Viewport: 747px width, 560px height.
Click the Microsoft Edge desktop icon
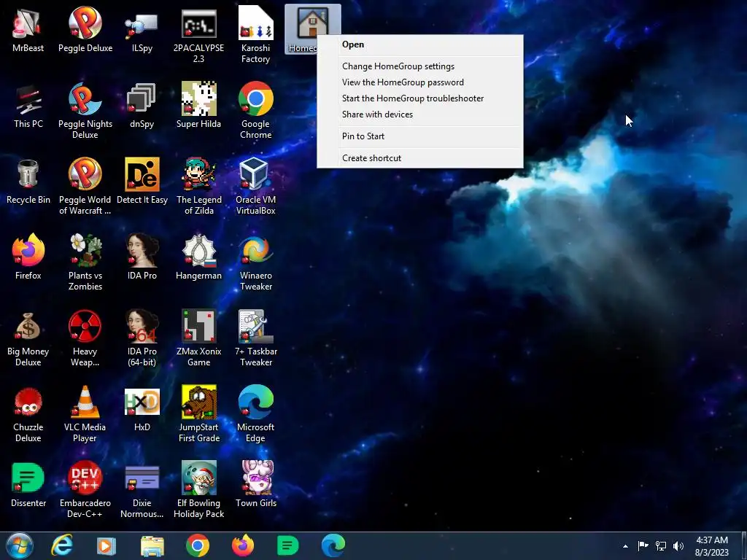(256, 414)
